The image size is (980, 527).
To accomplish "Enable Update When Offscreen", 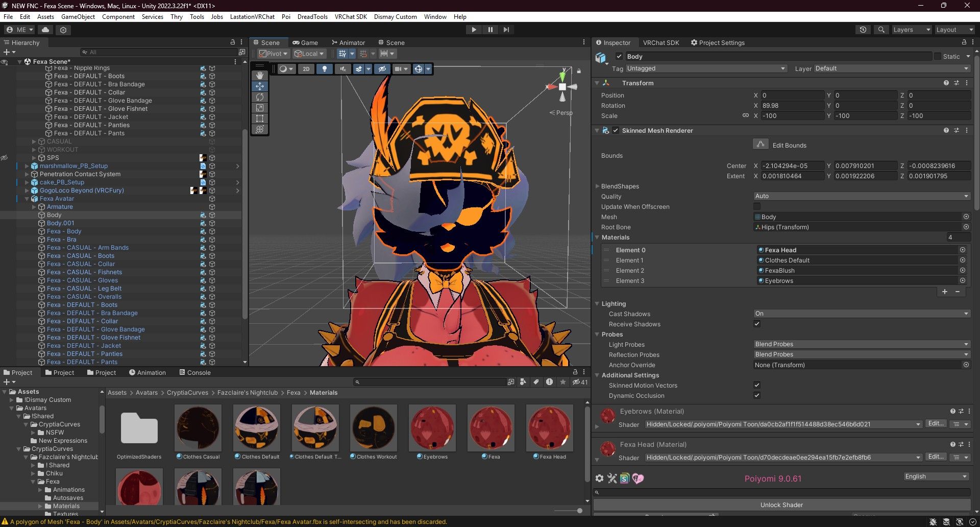I will [757, 206].
